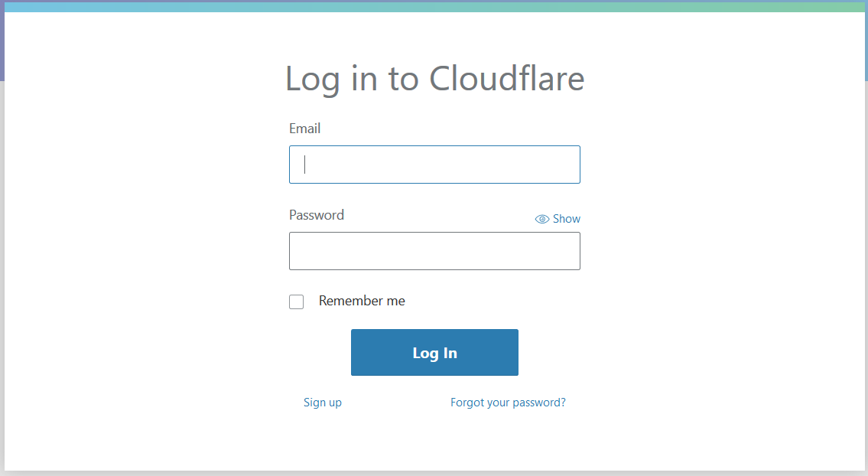Image resolution: width=868 pixels, height=476 pixels.
Task: Follow the Forgot your password? link
Action: coord(508,403)
